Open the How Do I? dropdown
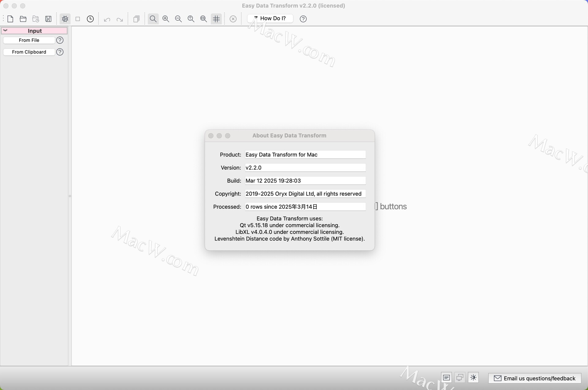Viewport: 588px width, 390px height. (x=270, y=18)
